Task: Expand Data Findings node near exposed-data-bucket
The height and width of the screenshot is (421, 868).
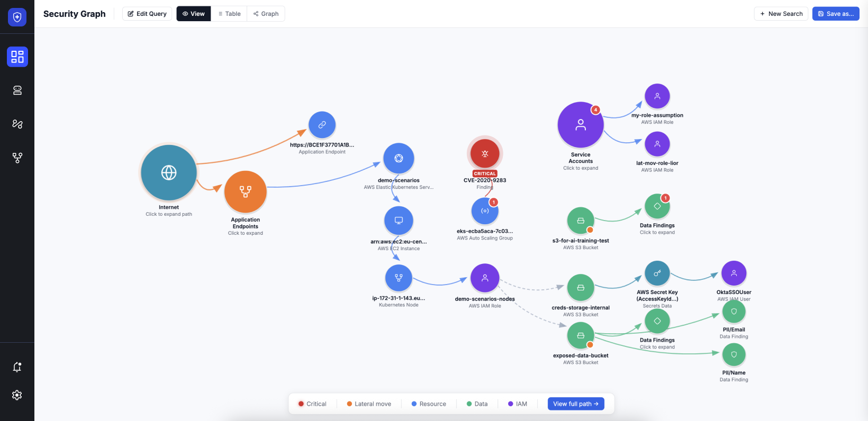Action: 657,321
